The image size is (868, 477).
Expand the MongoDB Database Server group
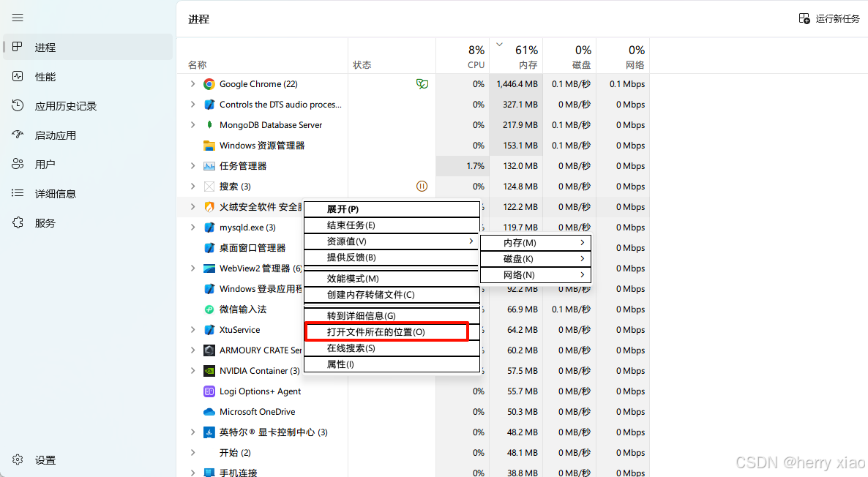click(x=192, y=125)
